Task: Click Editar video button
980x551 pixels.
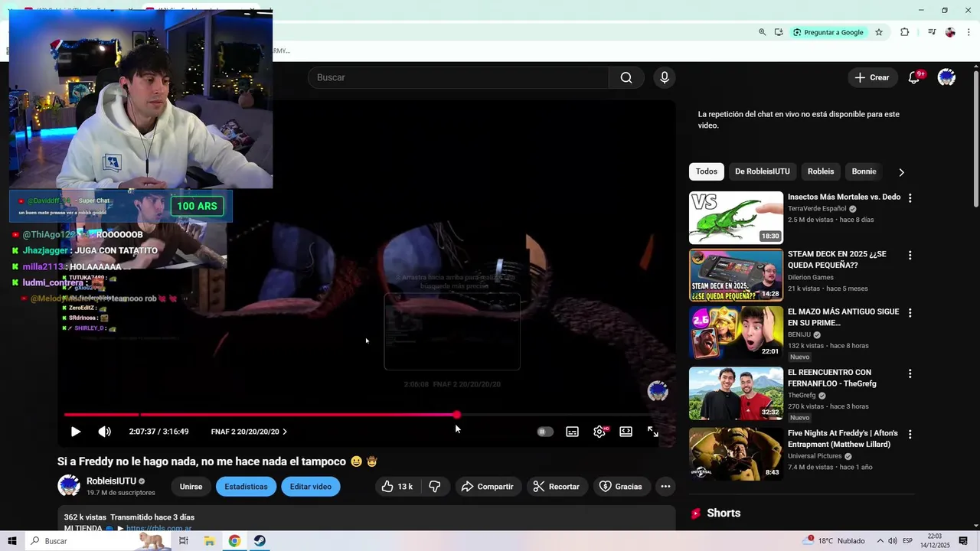Action: pyautogui.click(x=311, y=487)
